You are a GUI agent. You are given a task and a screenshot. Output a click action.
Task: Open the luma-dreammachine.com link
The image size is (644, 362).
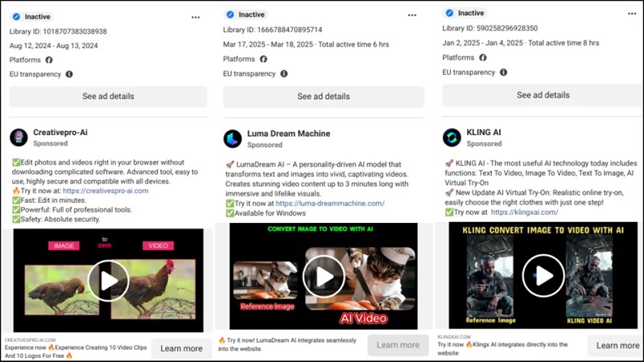click(330, 204)
